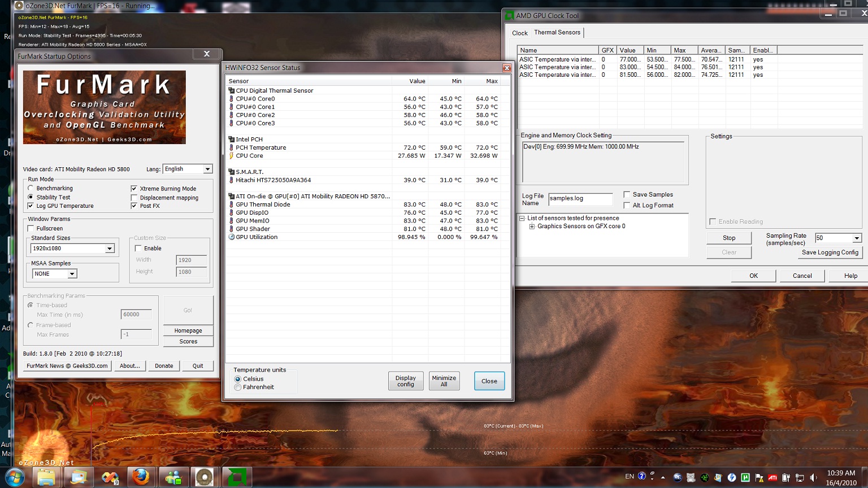
Task: Switch to AMD GPU Clock Tool taskbar icon
Action: tap(237, 478)
